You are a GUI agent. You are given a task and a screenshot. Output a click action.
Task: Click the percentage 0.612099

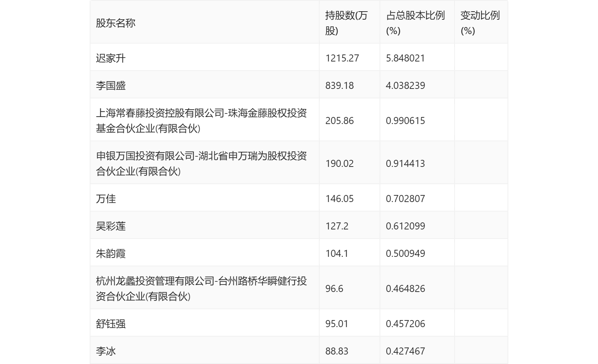pyautogui.click(x=406, y=226)
